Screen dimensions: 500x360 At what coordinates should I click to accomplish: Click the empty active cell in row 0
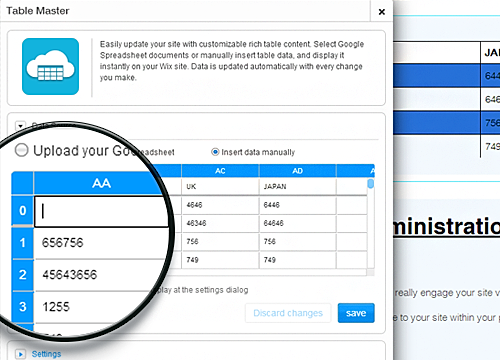point(101,211)
